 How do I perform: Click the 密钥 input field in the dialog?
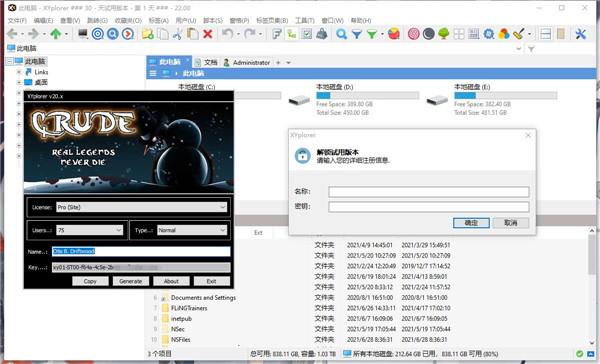[x=429, y=207]
